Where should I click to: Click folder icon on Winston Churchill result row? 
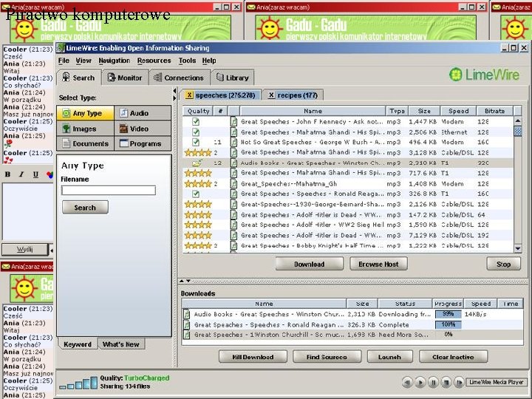pos(197,163)
